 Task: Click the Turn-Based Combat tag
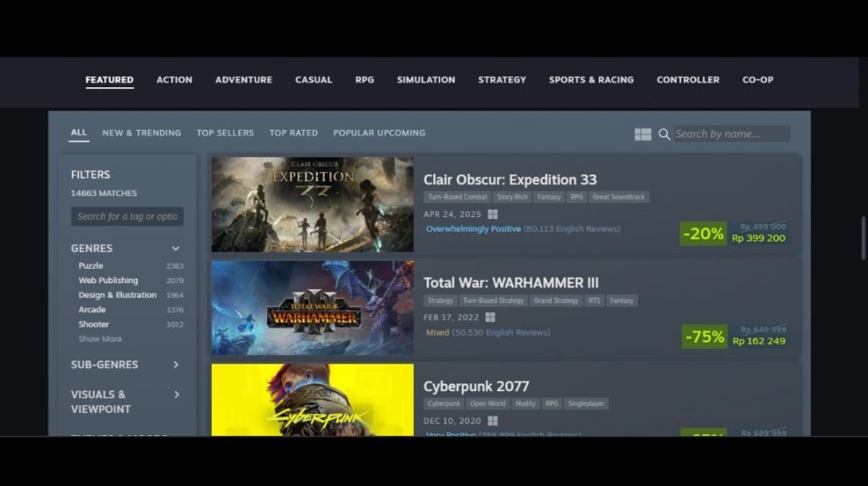(x=457, y=197)
